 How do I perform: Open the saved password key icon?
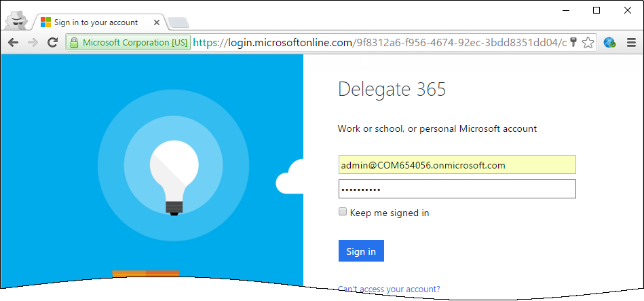[573, 42]
